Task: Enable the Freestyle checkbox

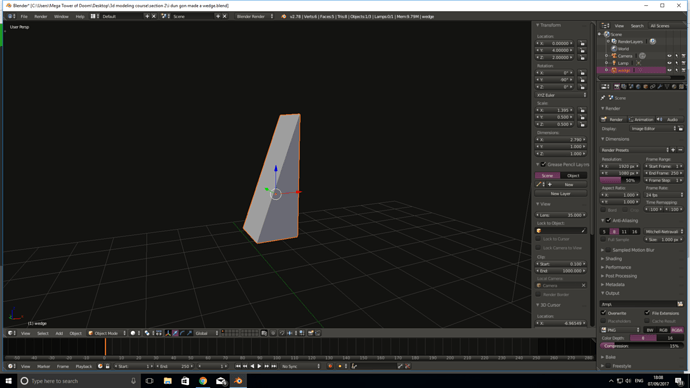Action: [609, 366]
